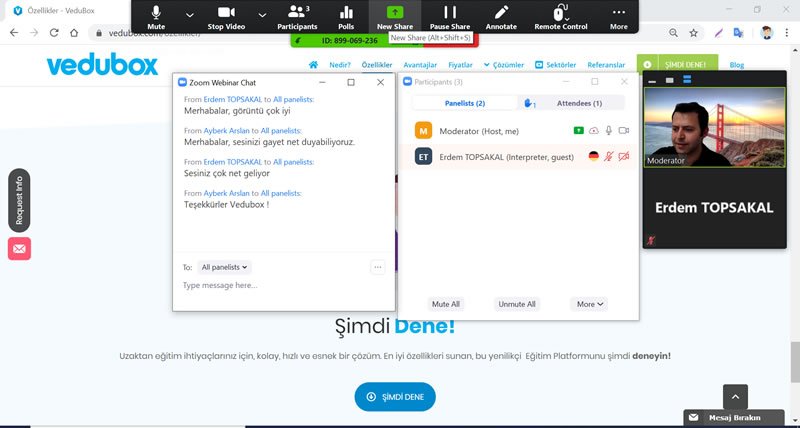Open the More options ellipsis in toolbar
Image resolution: width=800 pixels, height=428 pixels.
tap(619, 11)
